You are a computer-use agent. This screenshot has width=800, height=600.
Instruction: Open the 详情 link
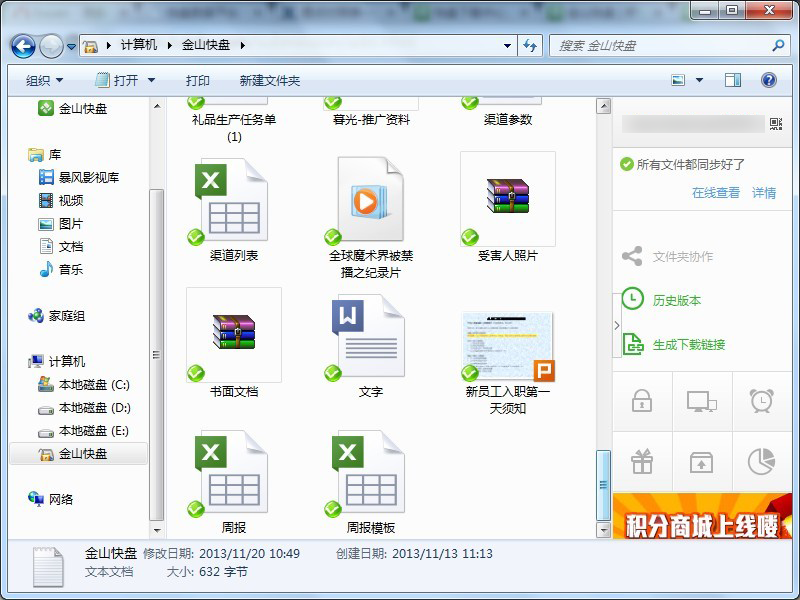[x=764, y=192]
